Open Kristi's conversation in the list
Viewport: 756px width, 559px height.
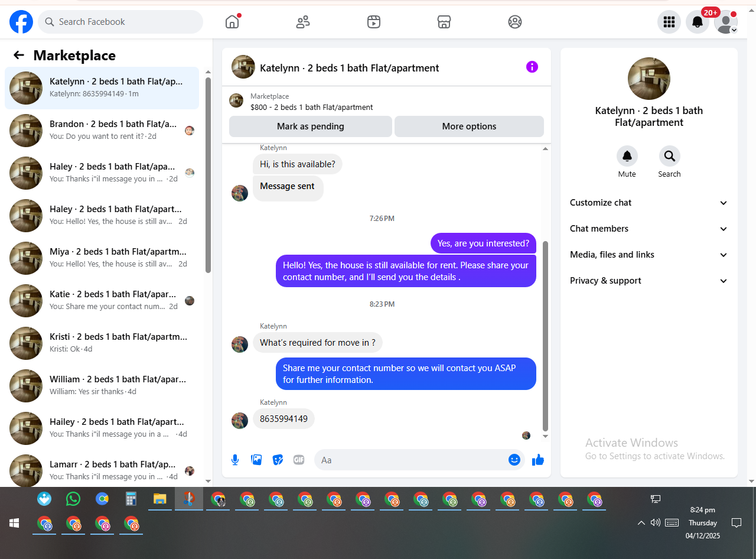pos(102,343)
